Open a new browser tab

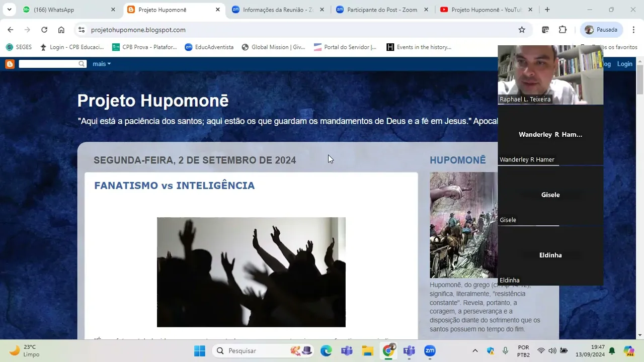547,10
